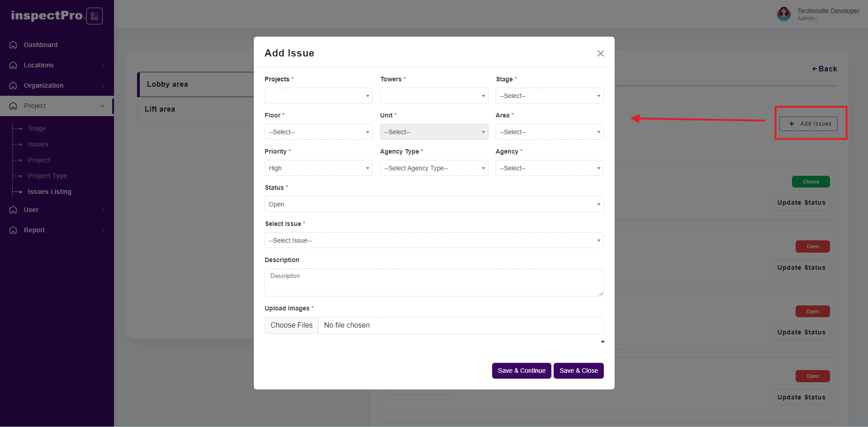Click the Save & Continue button
The width and height of the screenshot is (868, 427).
click(521, 371)
